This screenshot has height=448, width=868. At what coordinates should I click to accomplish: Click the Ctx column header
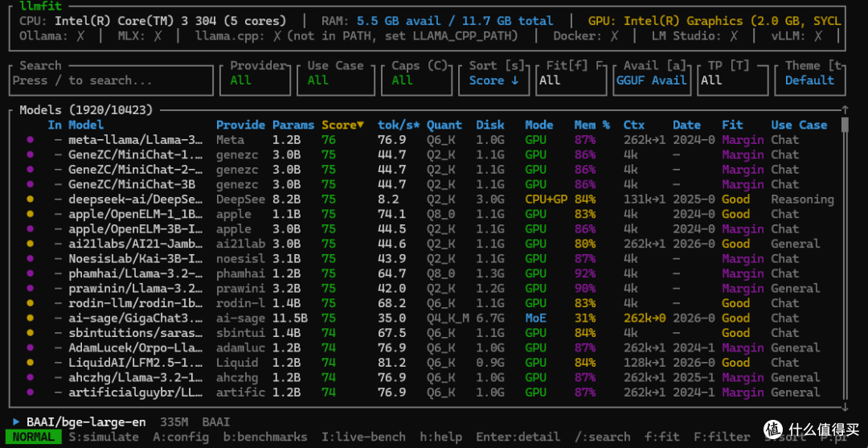634,125
